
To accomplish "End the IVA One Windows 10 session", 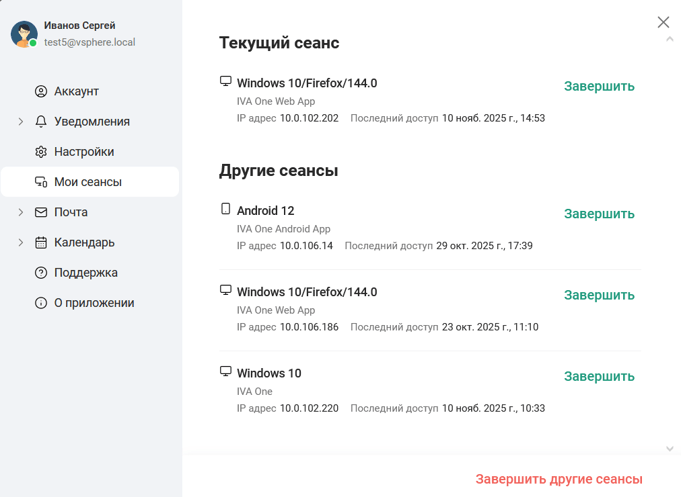I will 599,377.
